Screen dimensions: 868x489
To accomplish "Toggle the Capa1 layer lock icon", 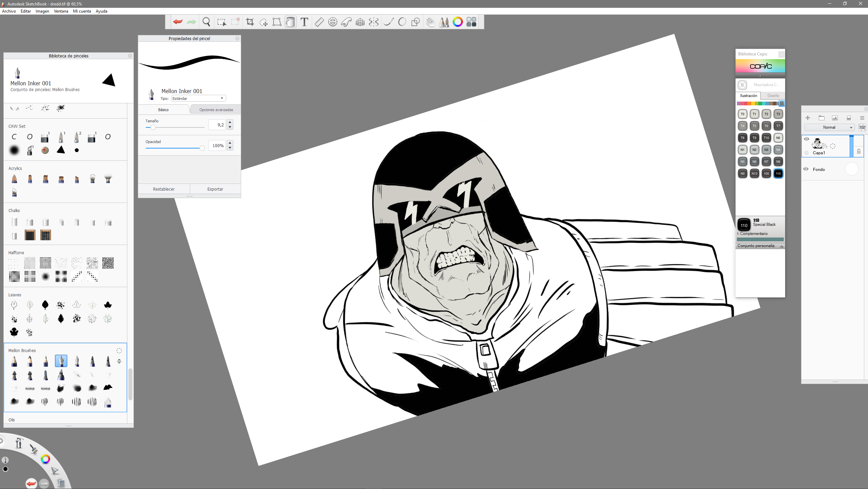I will click(859, 152).
